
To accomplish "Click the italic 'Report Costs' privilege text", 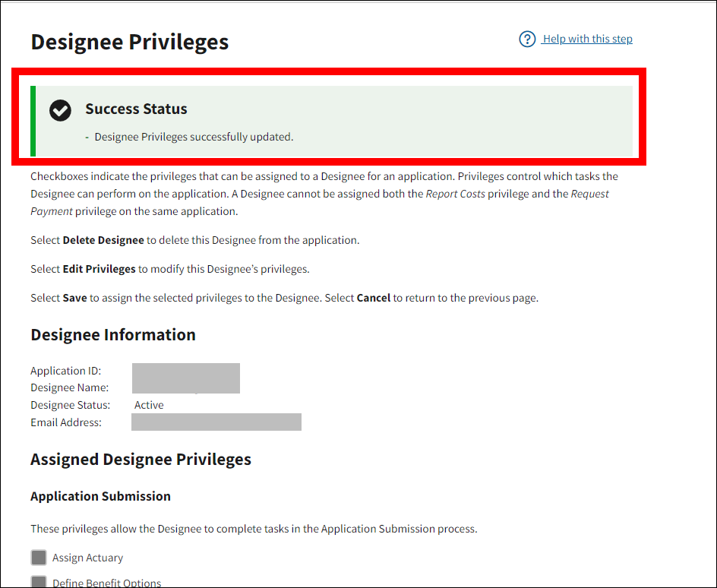I will point(455,194).
